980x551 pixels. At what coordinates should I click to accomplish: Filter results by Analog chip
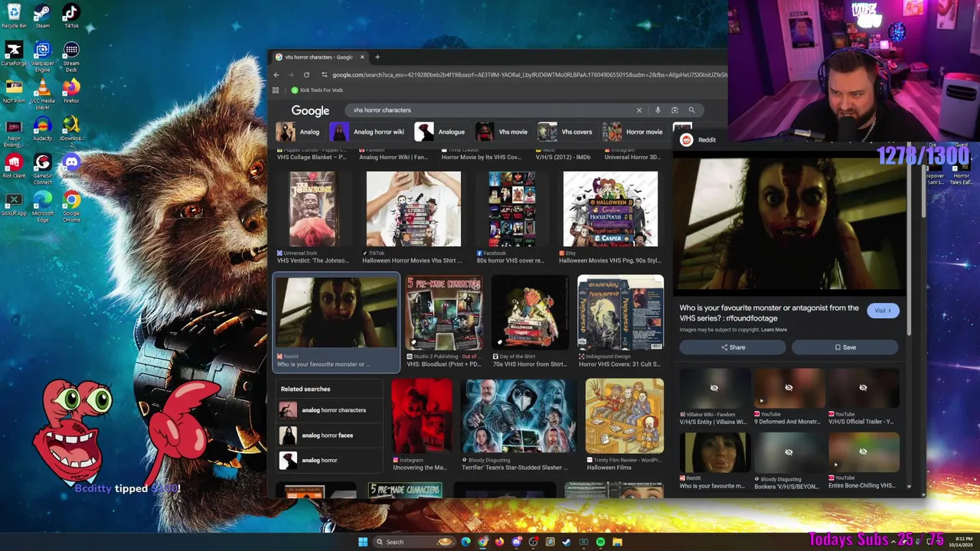pos(299,132)
